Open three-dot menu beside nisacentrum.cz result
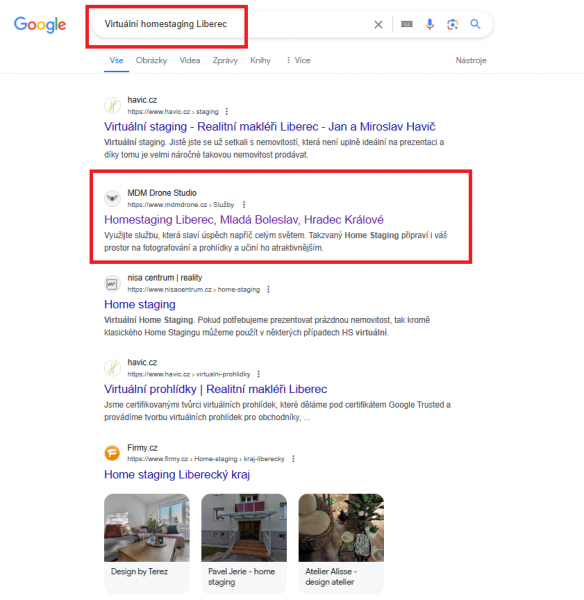This screenshot has width=584, height=600. click(x=268, y=289)
